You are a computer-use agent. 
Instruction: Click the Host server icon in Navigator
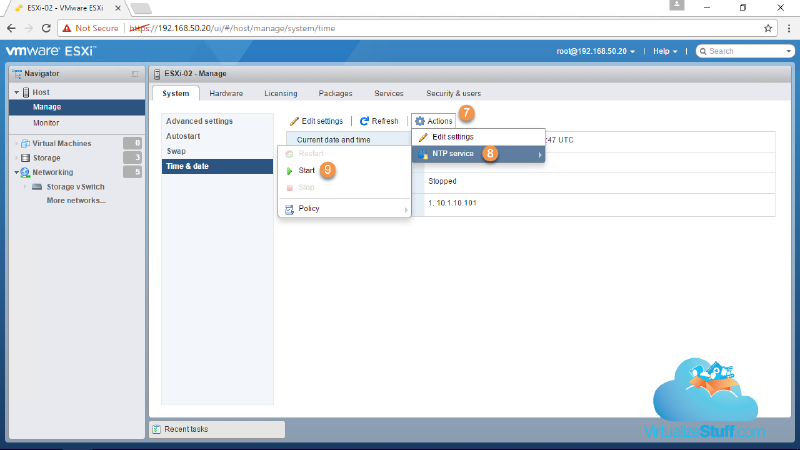(26, 92)
